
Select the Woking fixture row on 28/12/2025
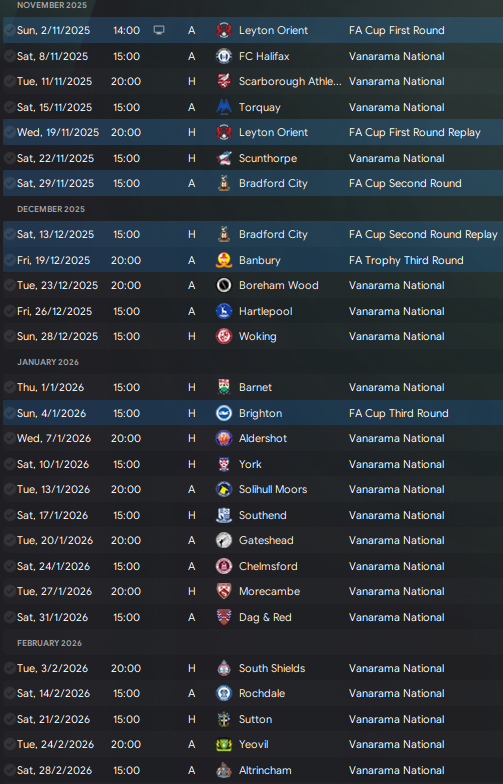(253, 336)
